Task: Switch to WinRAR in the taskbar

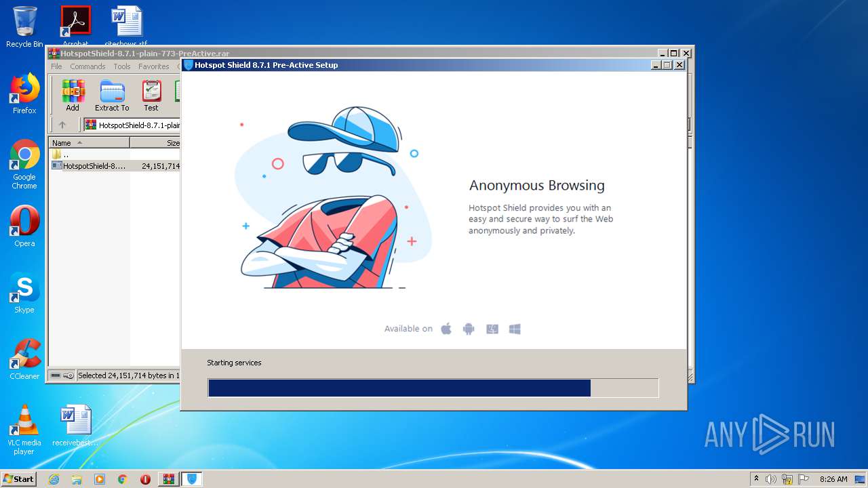Action: click(x=168, y=479)
